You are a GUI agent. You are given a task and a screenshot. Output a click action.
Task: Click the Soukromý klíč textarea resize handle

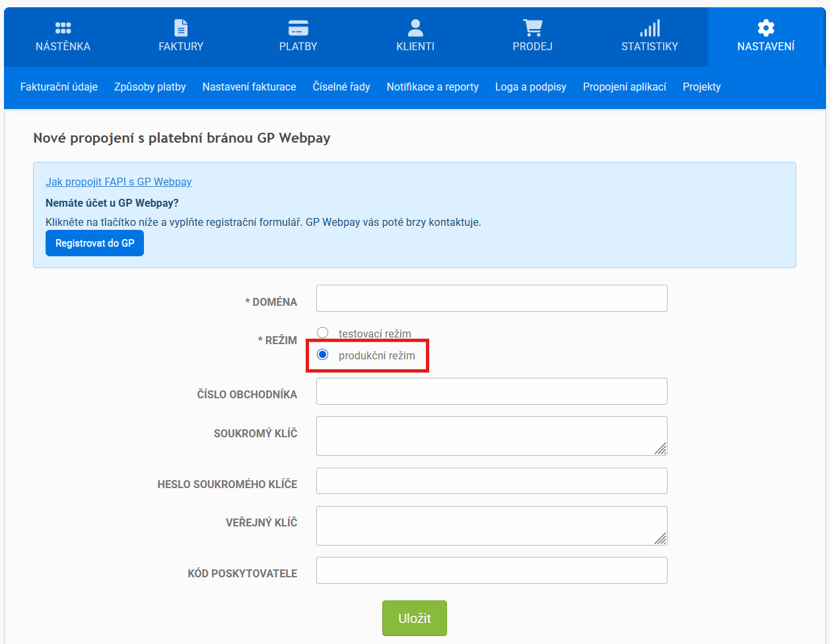point(661,449)
